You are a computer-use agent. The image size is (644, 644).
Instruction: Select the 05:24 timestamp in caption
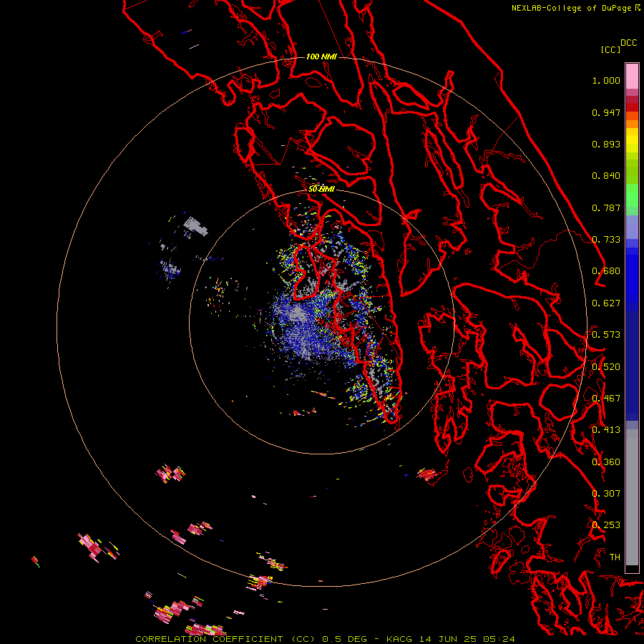(499, 639)
